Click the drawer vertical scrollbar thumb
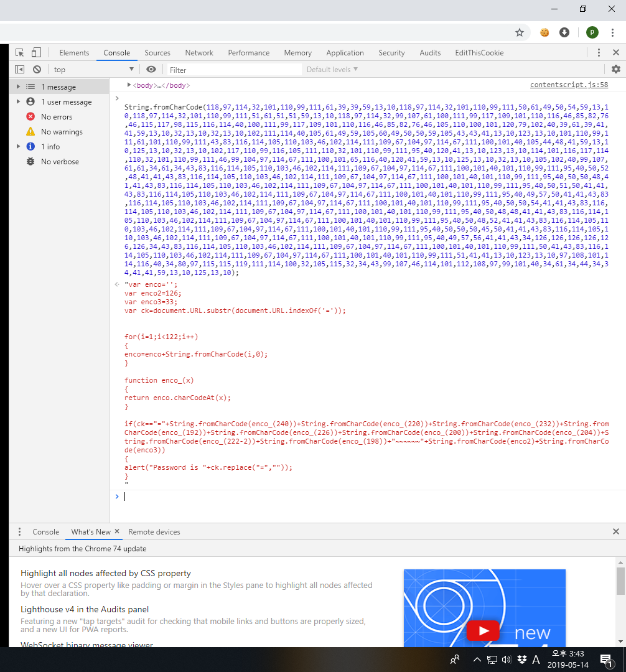The width and height of the screenshot is (626, 672). [x=620, y=581]
